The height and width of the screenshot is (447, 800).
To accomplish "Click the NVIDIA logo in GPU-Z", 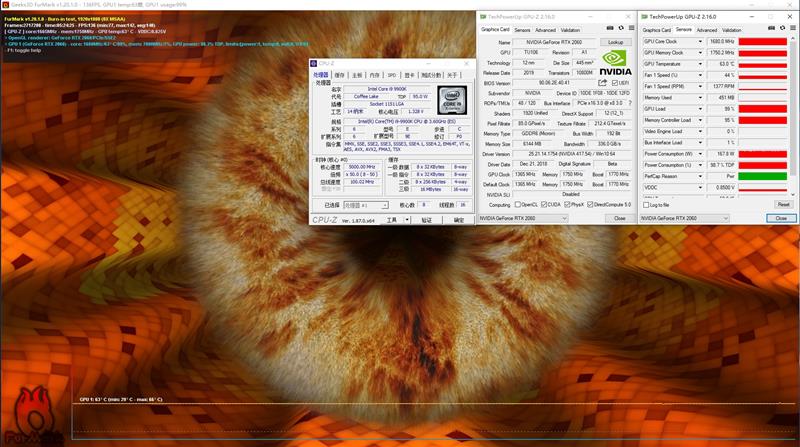I will point(615,63).
